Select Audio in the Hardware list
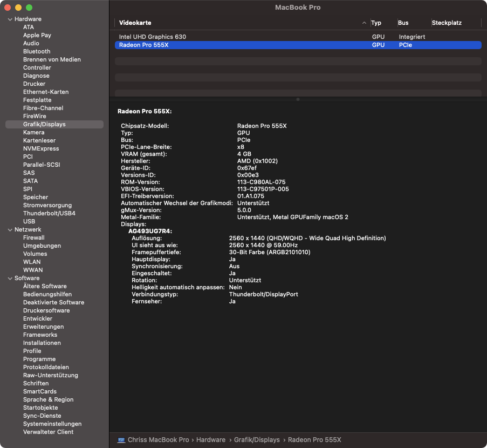The image size is (487, 448). pyautogui.click(x=31, y=43)
